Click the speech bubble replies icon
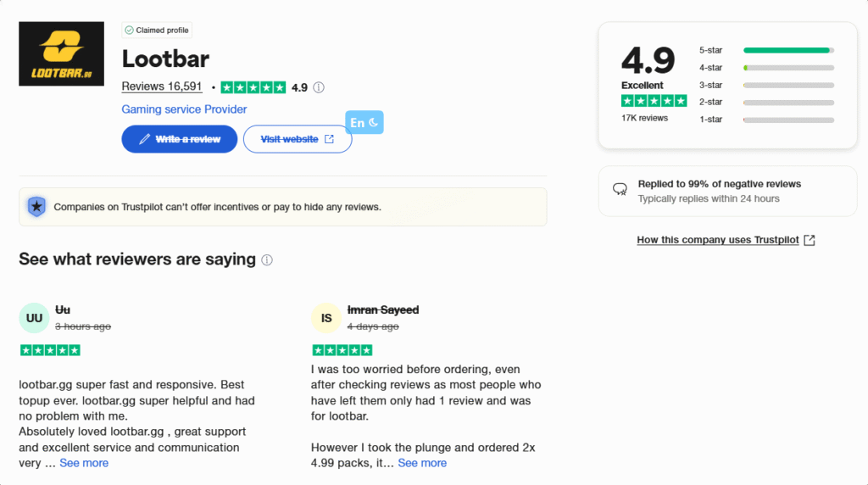868x485 pixels. 620,189
